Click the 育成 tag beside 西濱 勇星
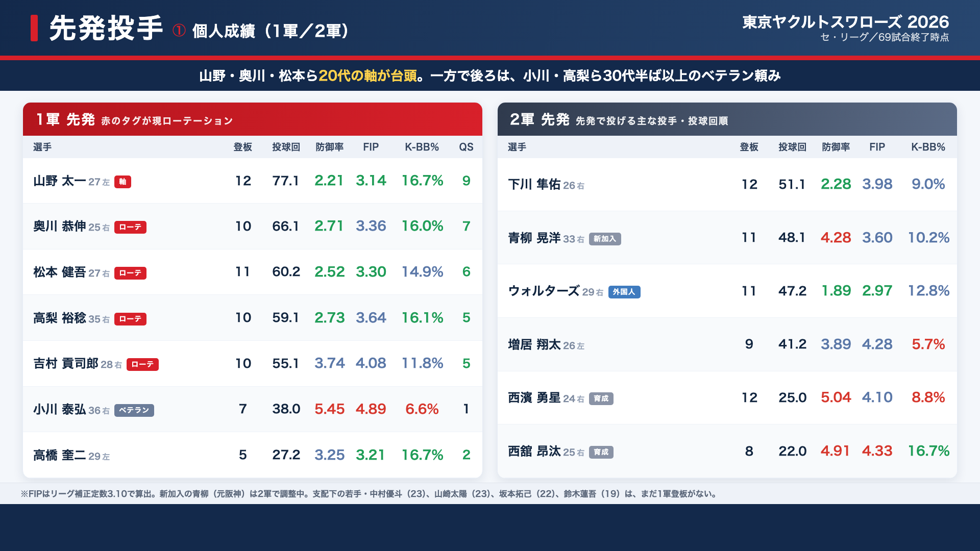This screenshot has width=980, height=551. click(x=601, y=398)
